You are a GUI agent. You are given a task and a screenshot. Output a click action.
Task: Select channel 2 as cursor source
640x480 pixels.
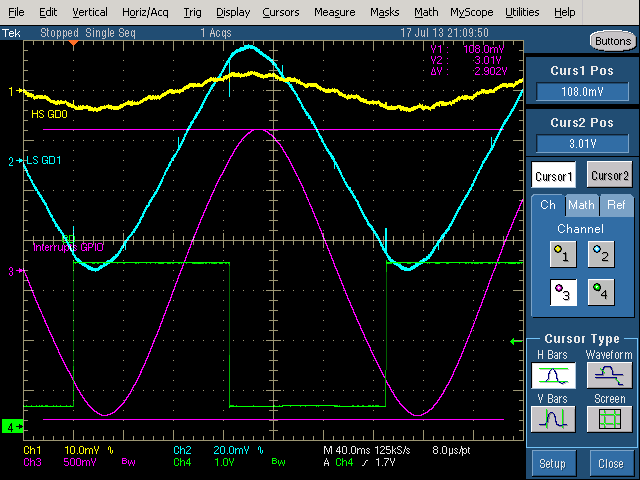(x=600, y=255)
